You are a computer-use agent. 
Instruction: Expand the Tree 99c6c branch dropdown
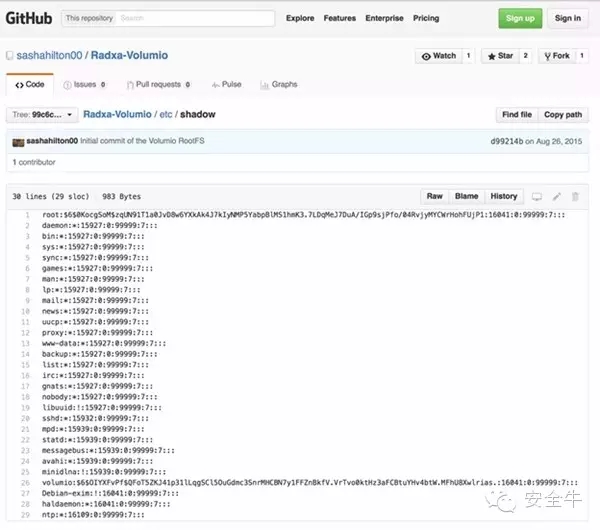(42, 115)
